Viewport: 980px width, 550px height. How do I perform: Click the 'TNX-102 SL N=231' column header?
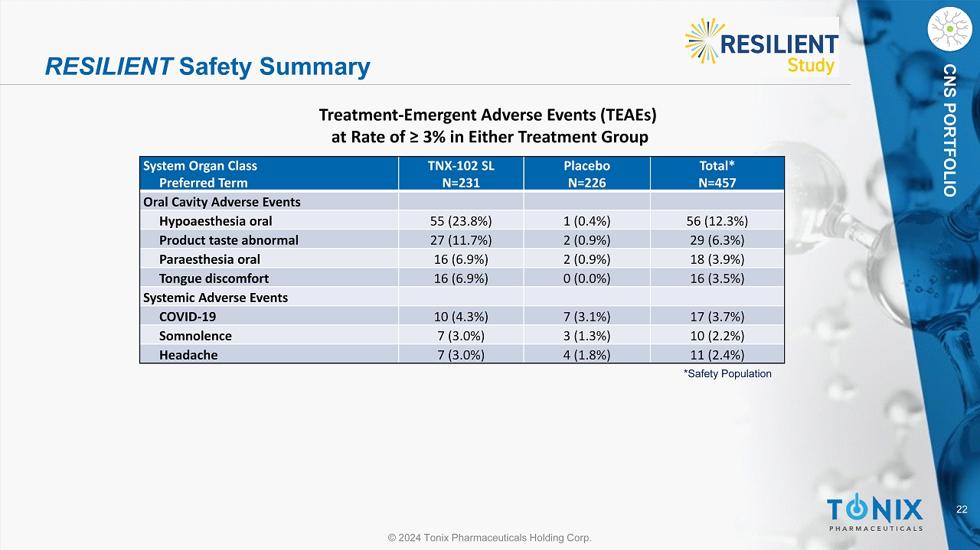click(461, 174)
